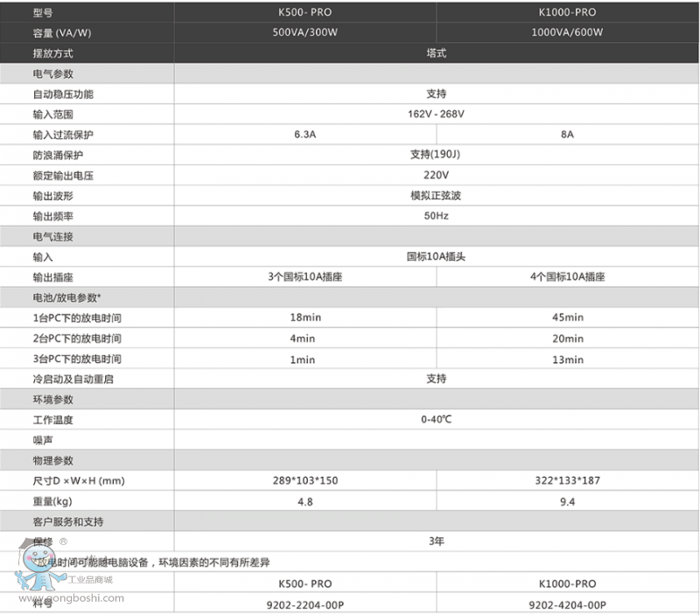Click the 支持(190J) surge protection value
This screenshot has height=615, width=700.
436,155
